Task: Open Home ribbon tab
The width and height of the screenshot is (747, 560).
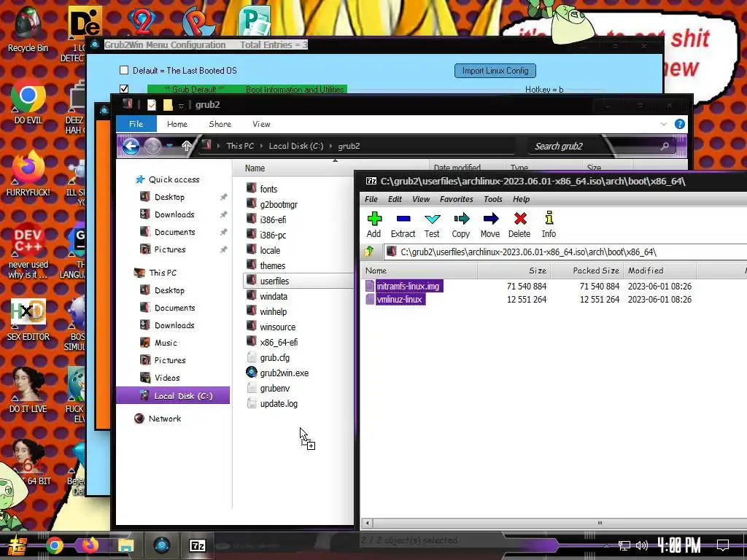Action: pyautogui.click(x=177, y=124)
